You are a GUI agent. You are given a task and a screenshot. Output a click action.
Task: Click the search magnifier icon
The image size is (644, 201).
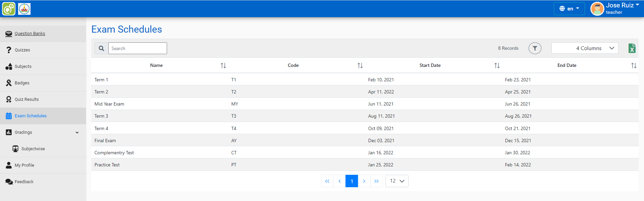[x=101, y=48]
